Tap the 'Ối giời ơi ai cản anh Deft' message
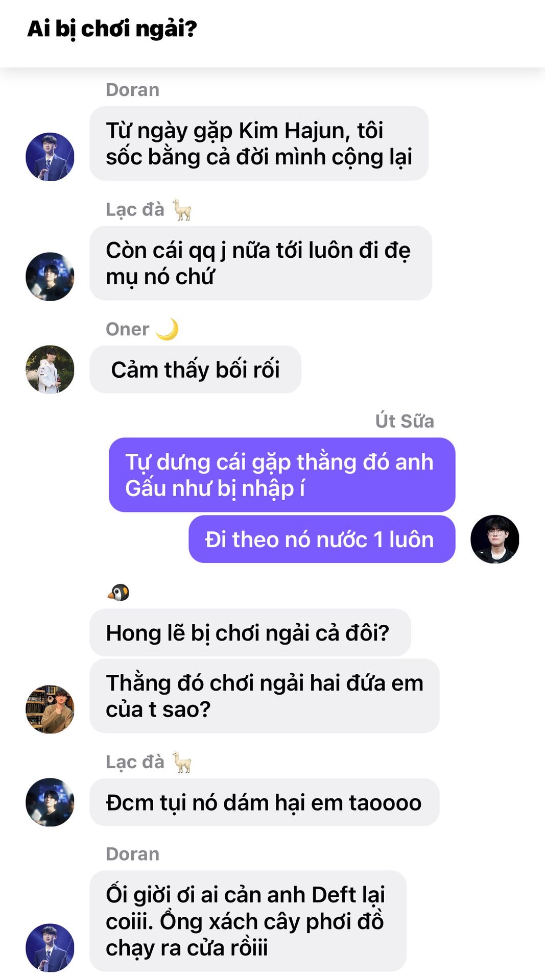 [248, 921]
